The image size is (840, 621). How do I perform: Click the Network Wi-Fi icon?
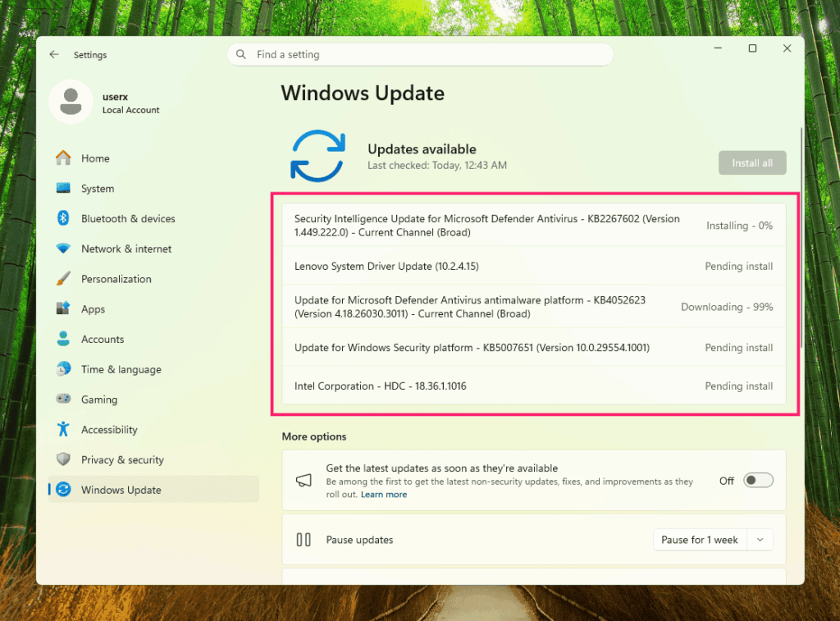pyautogui.click(x=63, y=249)
